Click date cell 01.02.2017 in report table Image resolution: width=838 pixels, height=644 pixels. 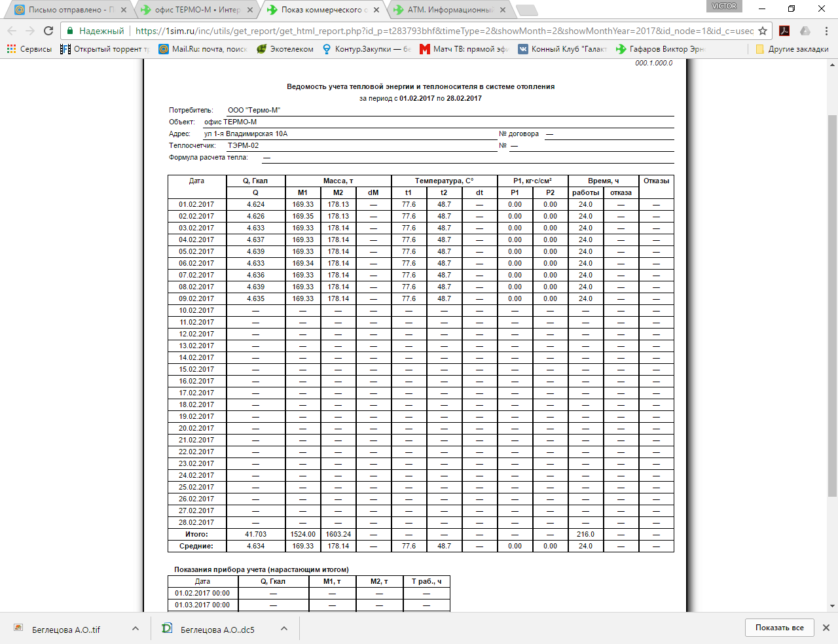point(196,205)
